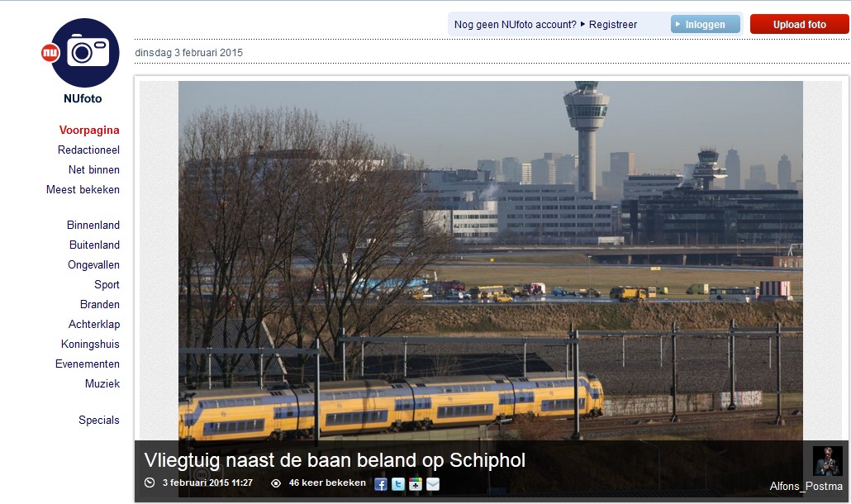Select the Ongevallen category
The width and height of the screenshot is (851, 504).
[x=93, y=264]
